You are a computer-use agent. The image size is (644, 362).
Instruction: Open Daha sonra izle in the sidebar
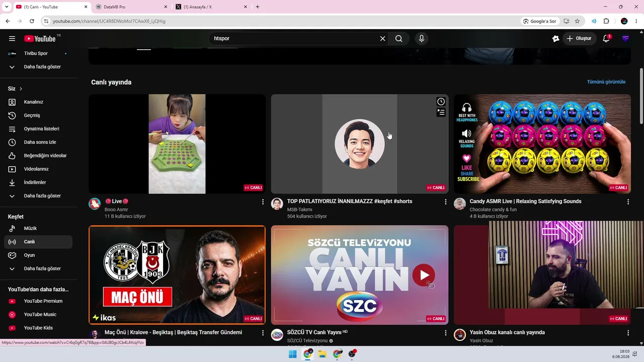tap(38, 142)
